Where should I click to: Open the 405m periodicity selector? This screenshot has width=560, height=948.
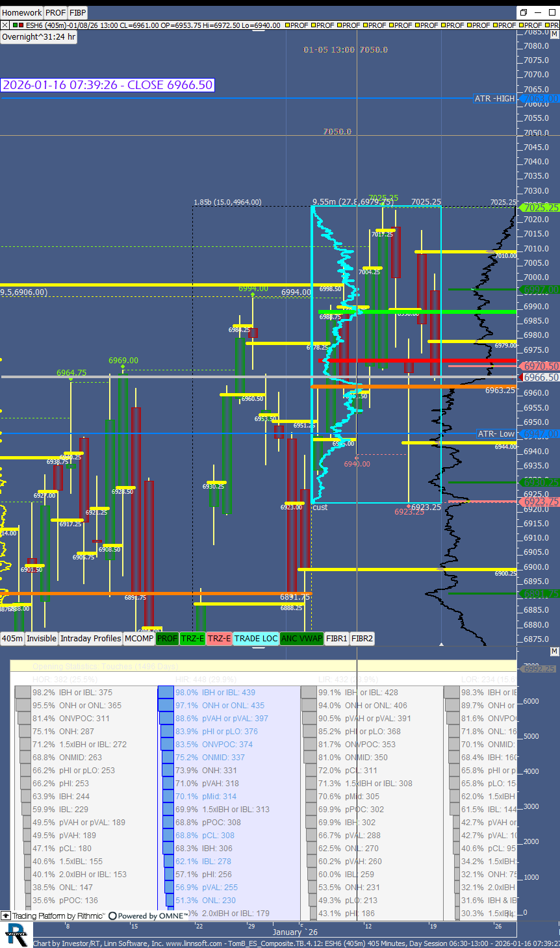pos(12,639)
